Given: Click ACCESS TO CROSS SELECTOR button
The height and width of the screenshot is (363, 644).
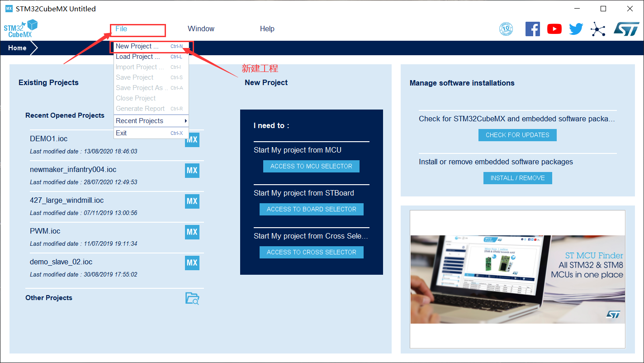Looking at the screenshot, I should (311, 252).
